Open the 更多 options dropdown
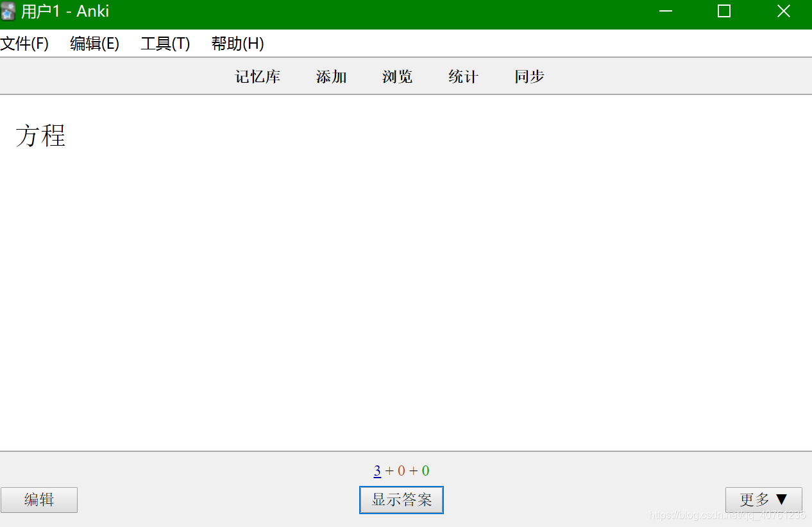Image resolution: width=812 pixels, height=527 pixels. click(763, 500)
